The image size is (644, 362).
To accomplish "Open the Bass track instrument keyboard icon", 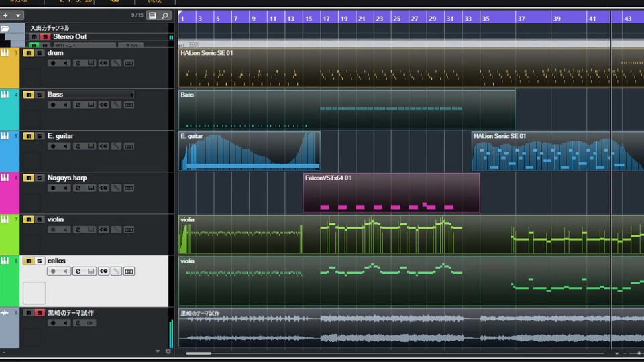I will click(91, 105).
